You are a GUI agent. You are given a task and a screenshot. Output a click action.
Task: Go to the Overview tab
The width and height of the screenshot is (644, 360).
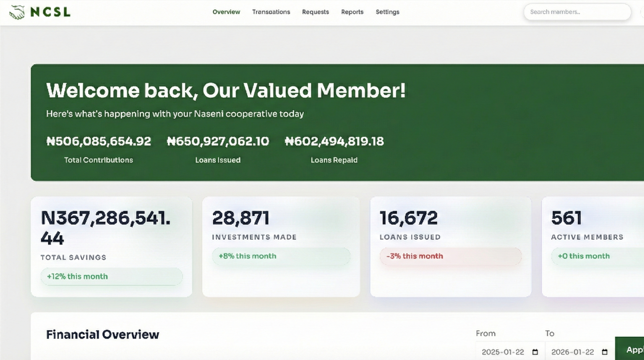tap(226, 12)
